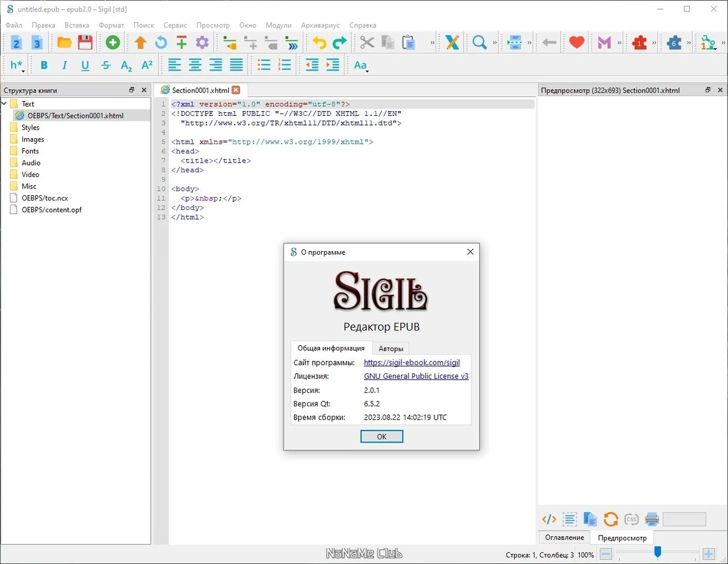This screenshot has height=564, width=728.
Task: Open the sigil-ebook.com/sigil link
Action: point(412,363)
